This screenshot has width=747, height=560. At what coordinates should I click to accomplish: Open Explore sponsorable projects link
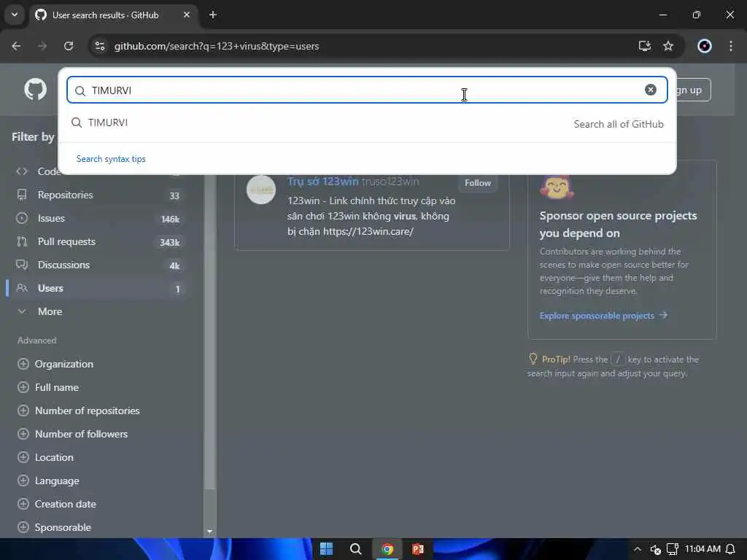pos(603,316)
